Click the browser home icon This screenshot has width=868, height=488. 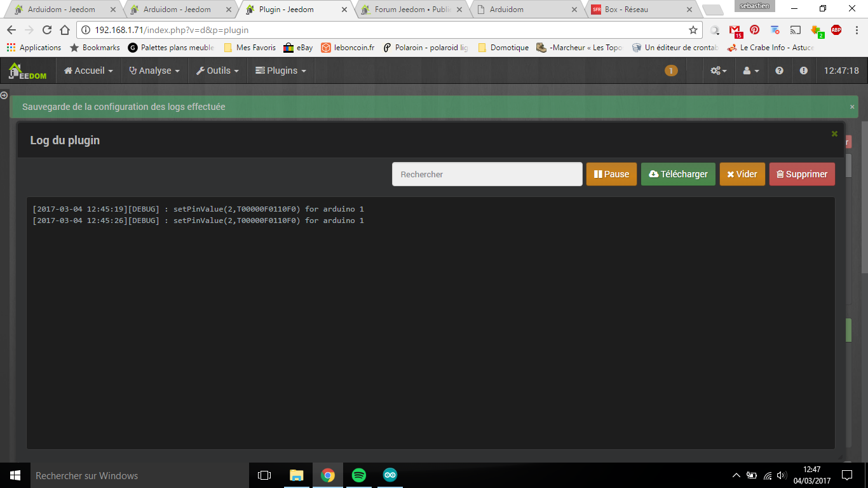coord(65,30)
